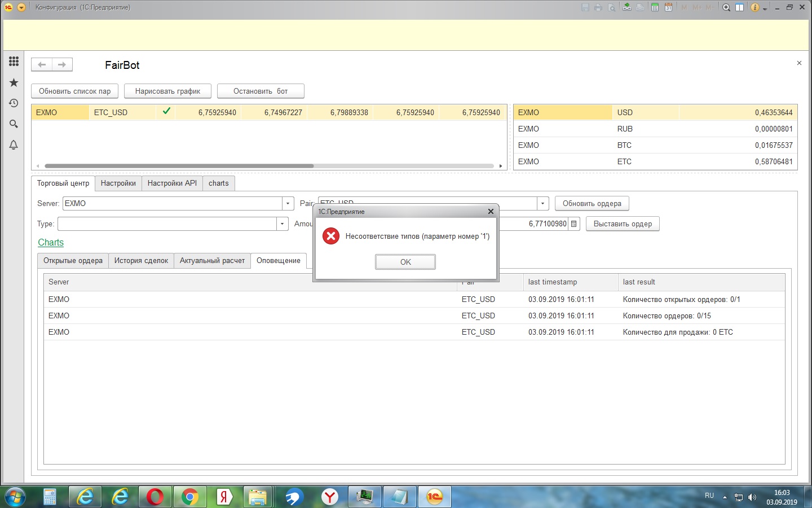This screenshot has height=508, width=812.
Task: Open Windows Start button
Action: [15, 497]
